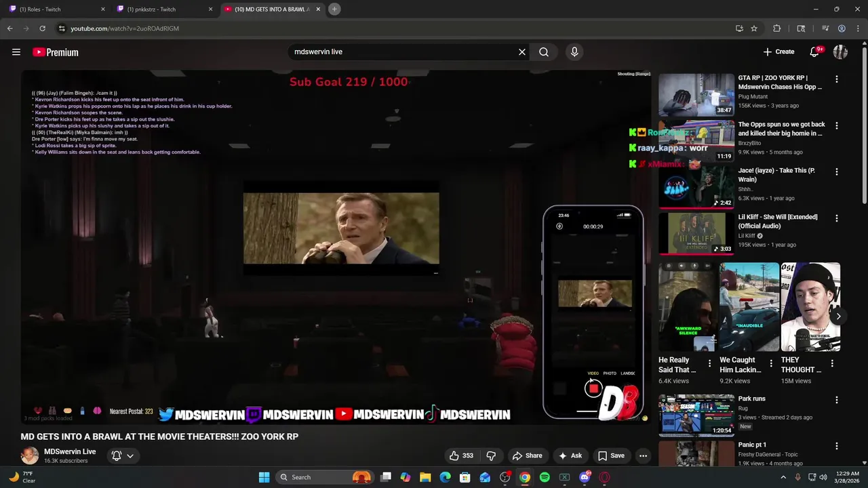
Task: Save video to a playlist
Action: tap(610, 455)
